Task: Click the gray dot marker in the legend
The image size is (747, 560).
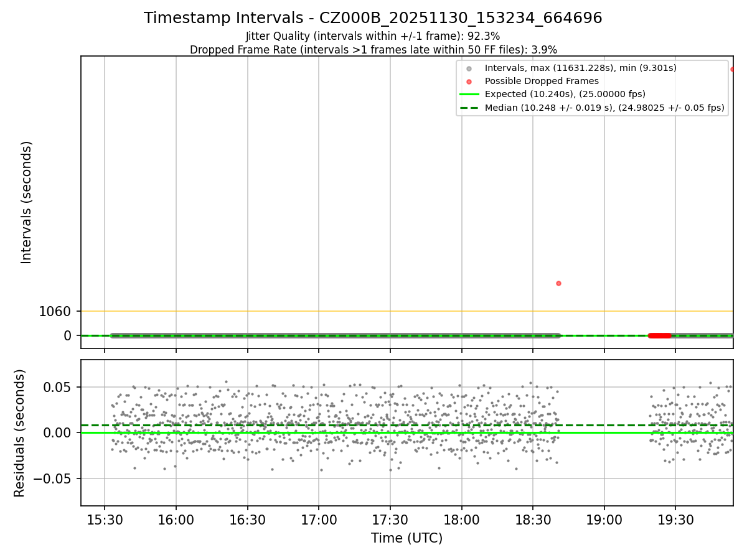Action: (x=469, y=68)
